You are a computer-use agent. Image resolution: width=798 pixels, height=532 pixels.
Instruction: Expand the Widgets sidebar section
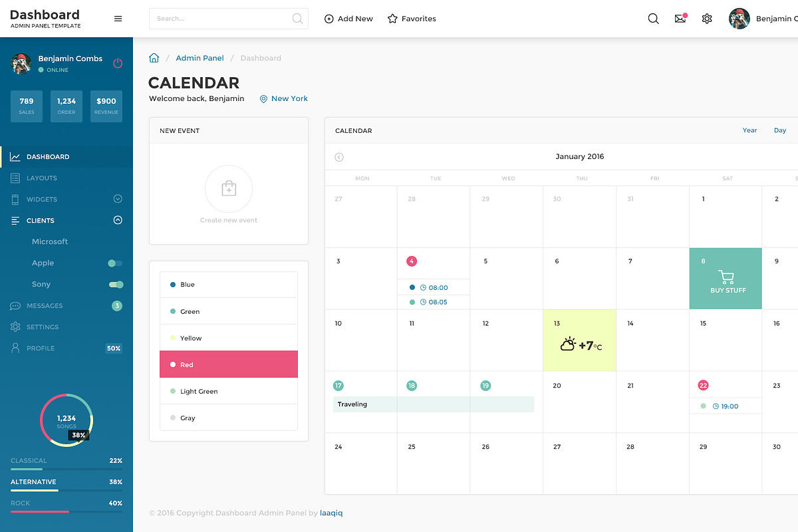[x=117, y=199]
